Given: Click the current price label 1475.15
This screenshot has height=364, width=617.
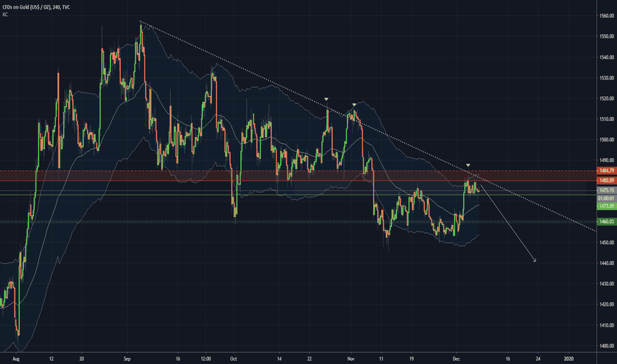Looking at the screenshot, I should click(607, 191).
